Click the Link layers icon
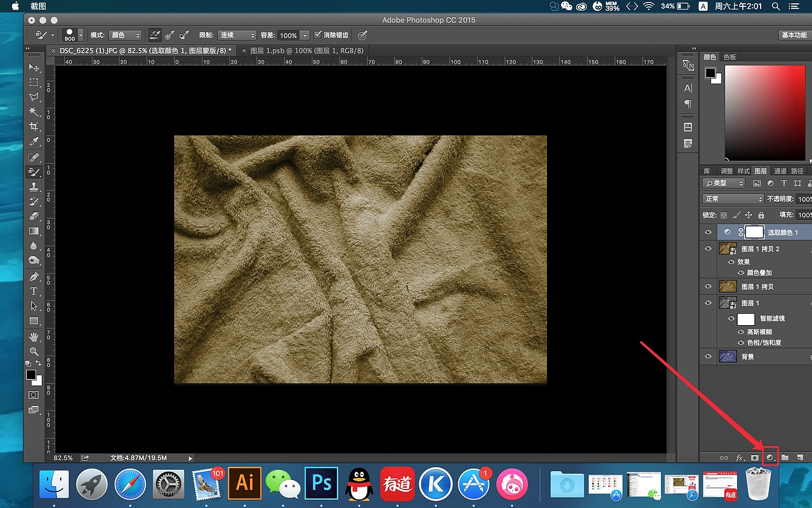Screen dimensions: 812x508 click(724, 457)
